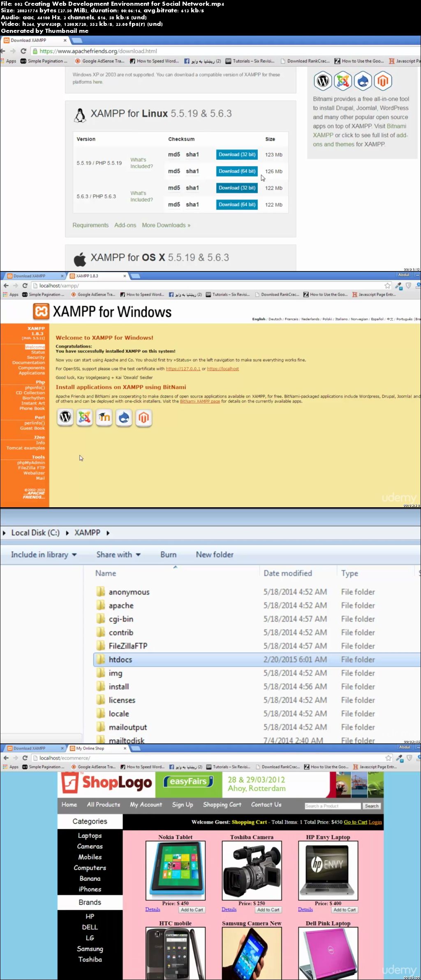This screenshot has height=980, width=421.
Task: Reload the localhost/ecommerce page
Action: [25, 758]
